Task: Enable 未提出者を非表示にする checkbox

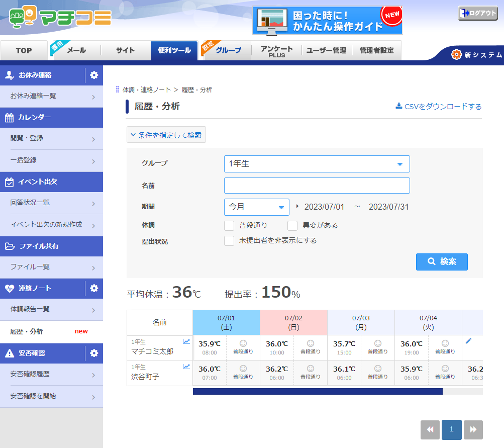Action: (229, 241)
